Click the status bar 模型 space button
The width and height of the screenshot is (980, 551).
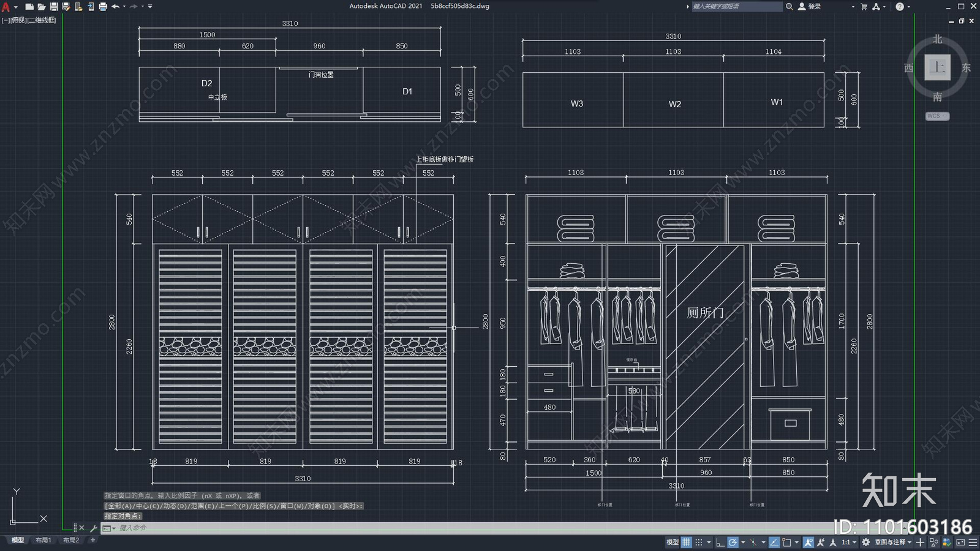(x=673, y=542)
